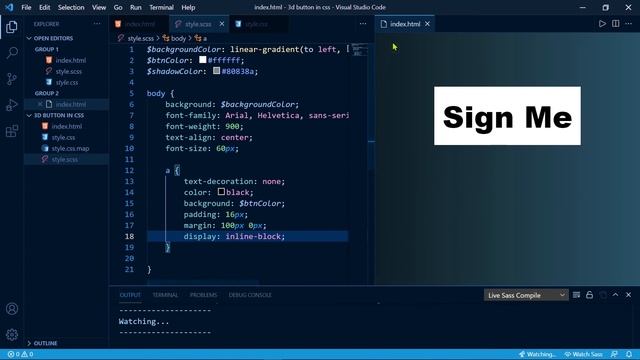The height and width of the screenshot is (360, 640).
Task: Open the Selection menu
Action: [71, 7]
